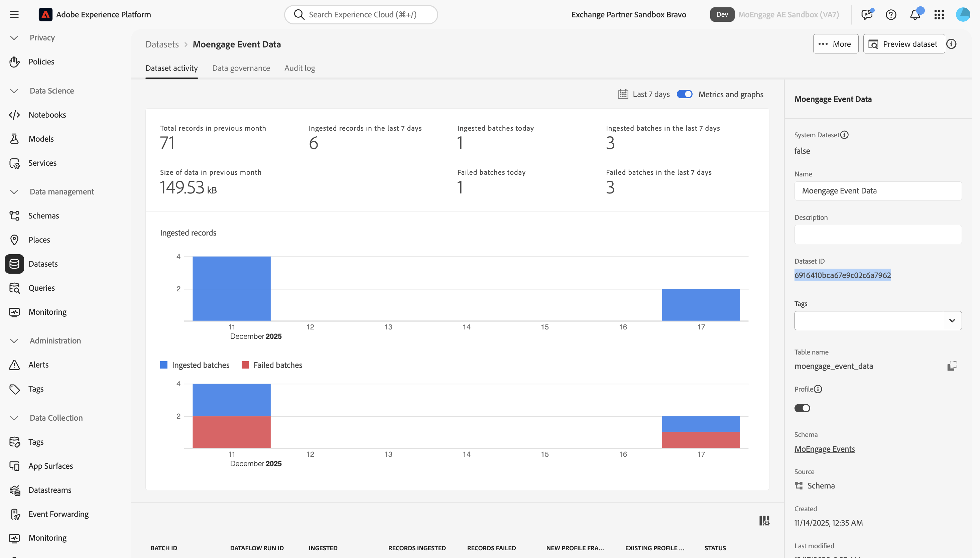Viewport: 980px width, 558px height.
Task: Go back to Datasets breadcrumb
Action: (162, 44)
